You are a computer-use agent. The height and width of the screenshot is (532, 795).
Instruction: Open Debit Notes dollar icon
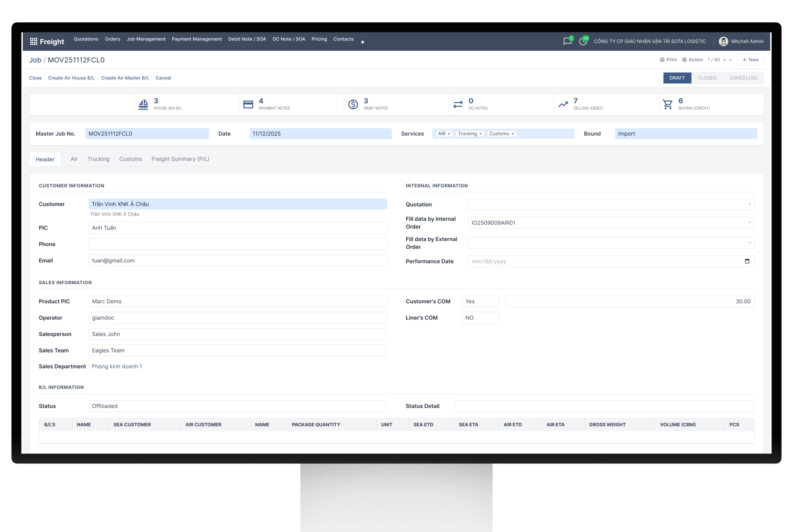[353, 104]
